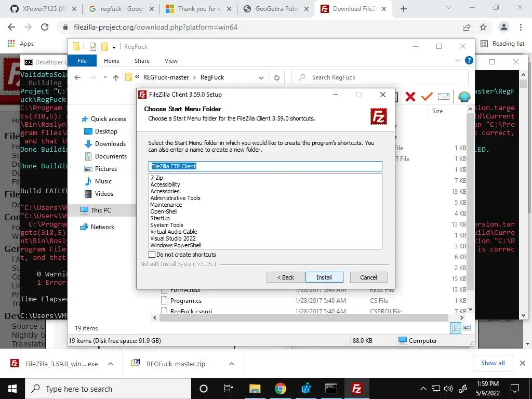Click the Start Menu folder name field
Image resolution: width=532 pixels, height=399 pixels.
[265, 166]
